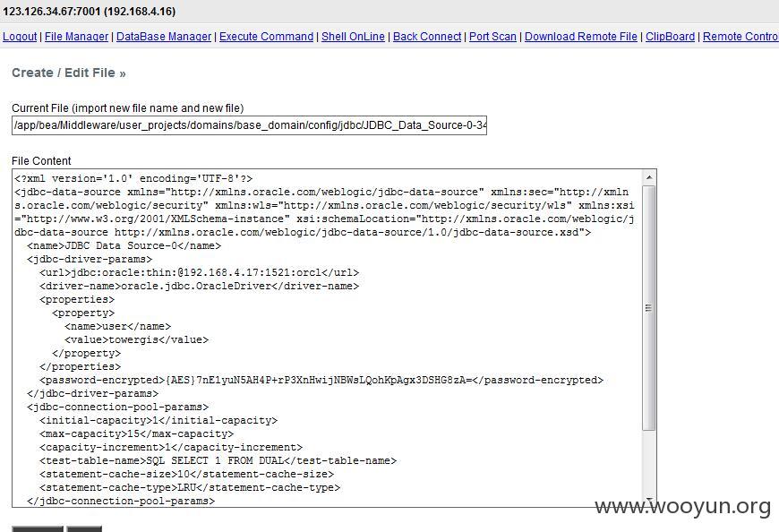The image size is (779, 532).
Task: Click the Download Remote File link
Action: click(581, 37)
